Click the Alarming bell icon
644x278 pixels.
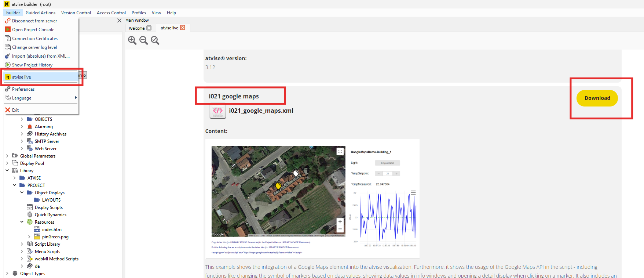[x=30, y=127]
